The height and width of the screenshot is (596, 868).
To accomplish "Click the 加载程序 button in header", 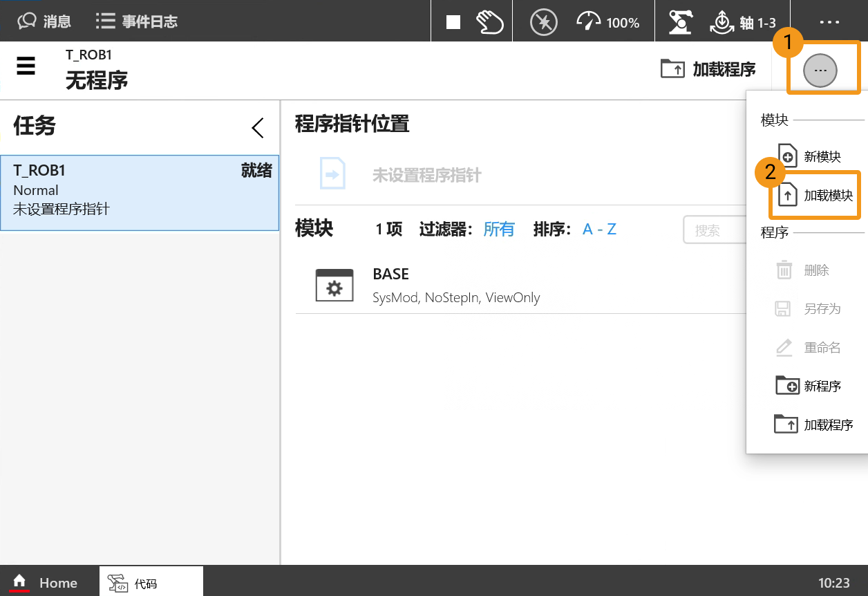I will pos(708,69).
